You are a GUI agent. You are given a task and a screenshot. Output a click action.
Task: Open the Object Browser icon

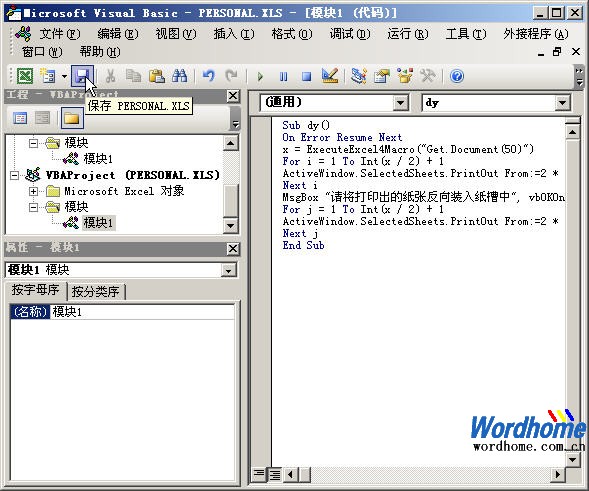(x=405, y=76)
